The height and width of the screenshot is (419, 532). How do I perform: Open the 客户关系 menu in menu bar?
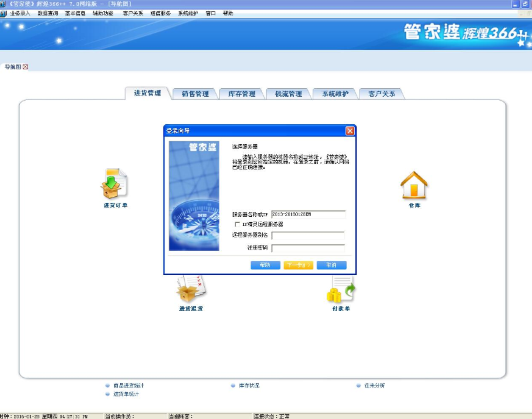pyautogui.click(x=133, y=13)
